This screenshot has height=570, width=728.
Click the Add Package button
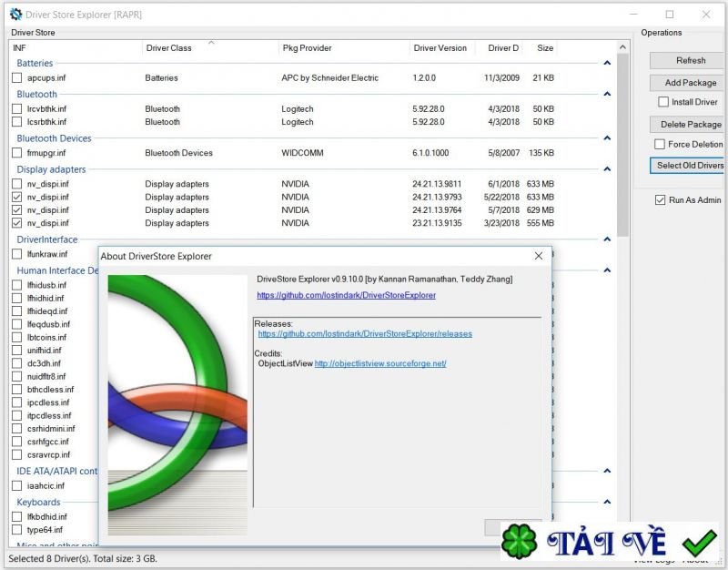point(687,83)
